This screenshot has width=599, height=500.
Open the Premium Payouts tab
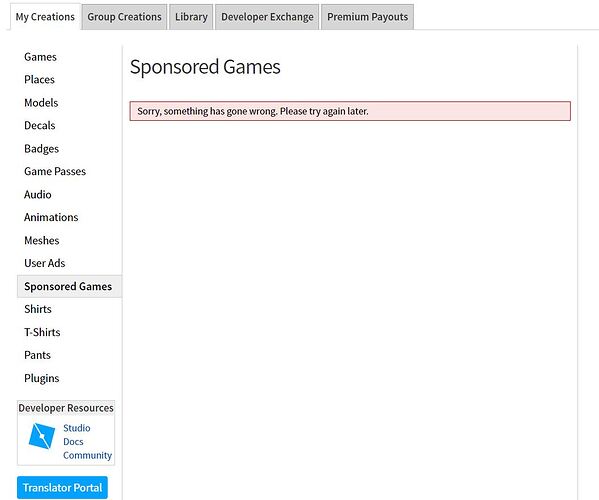click(367, 17)
